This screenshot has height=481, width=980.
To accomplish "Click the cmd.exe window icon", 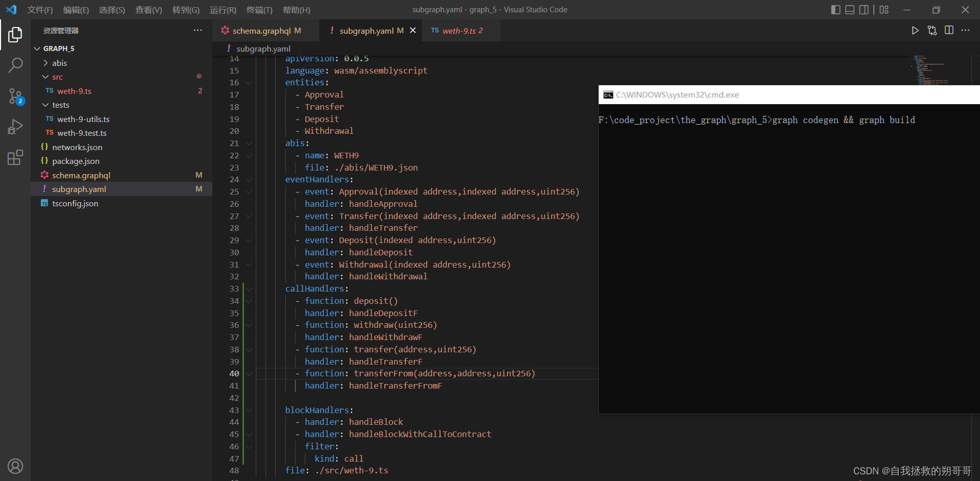I will [x=608, y=95].
